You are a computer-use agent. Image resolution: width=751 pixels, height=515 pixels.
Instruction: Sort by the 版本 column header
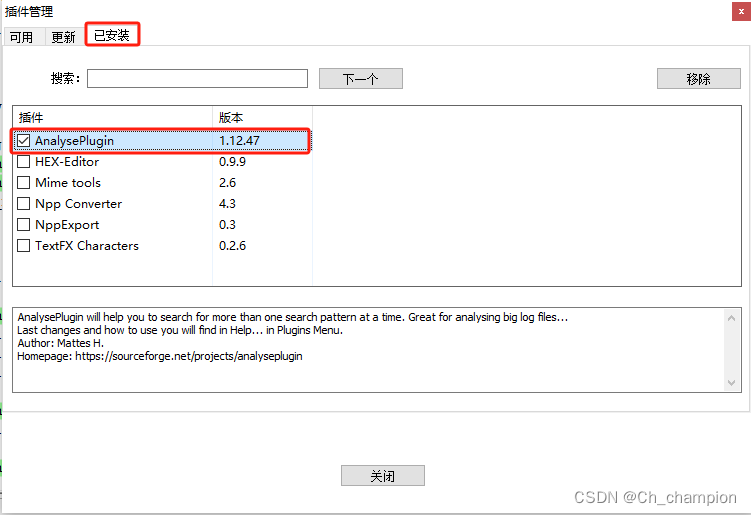coord(262,117)
